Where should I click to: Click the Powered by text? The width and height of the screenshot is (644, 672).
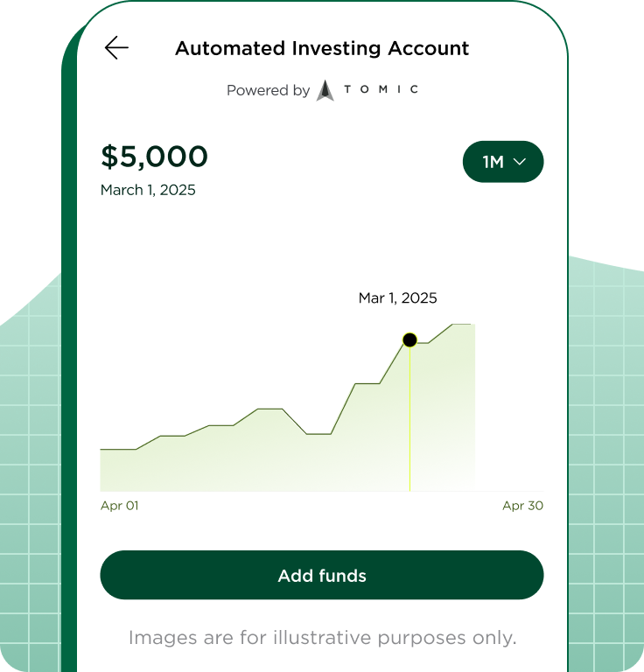pyautogui.click(x=268, y=90)
